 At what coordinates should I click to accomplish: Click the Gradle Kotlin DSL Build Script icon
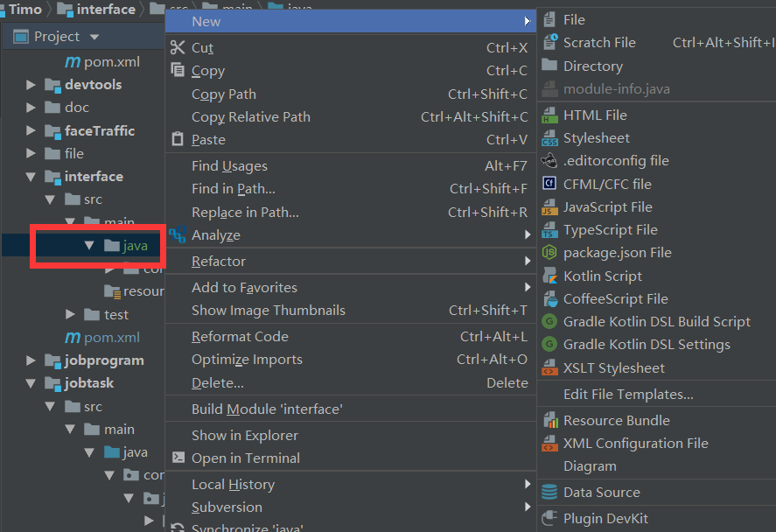[x=549, y=322]
